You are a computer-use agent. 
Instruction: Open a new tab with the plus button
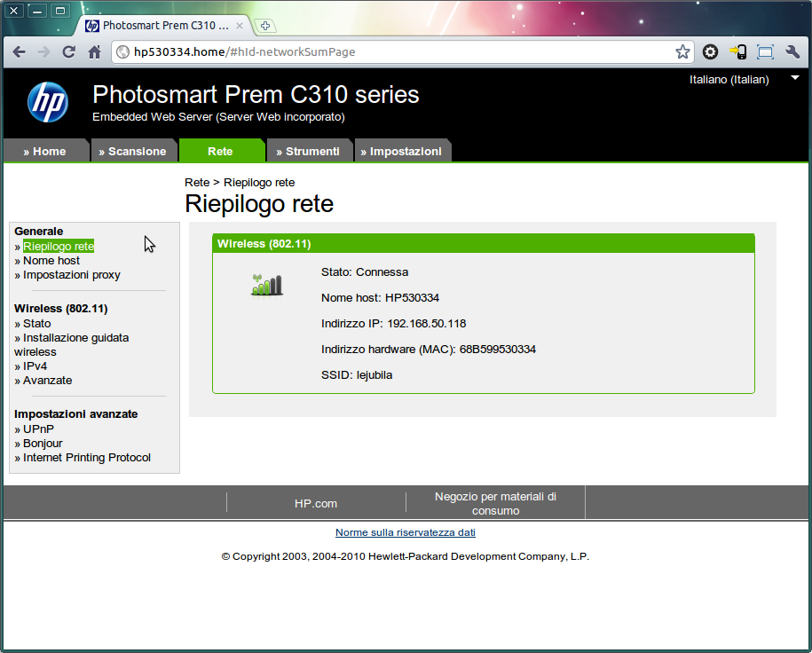(265, 26)
